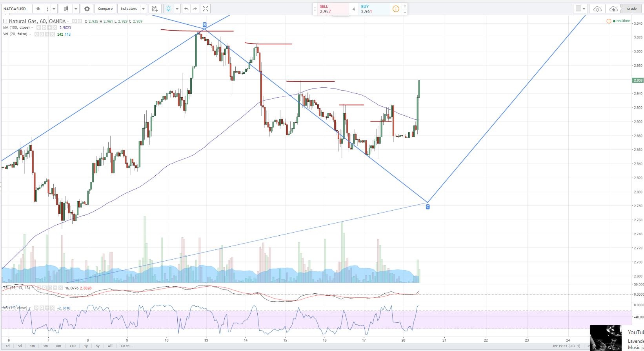The width and height of the screenshot is (644, 351).
Task: Toggle the lightbulb ideas display button
Action: pyautogui.click(x=168, y=9)
